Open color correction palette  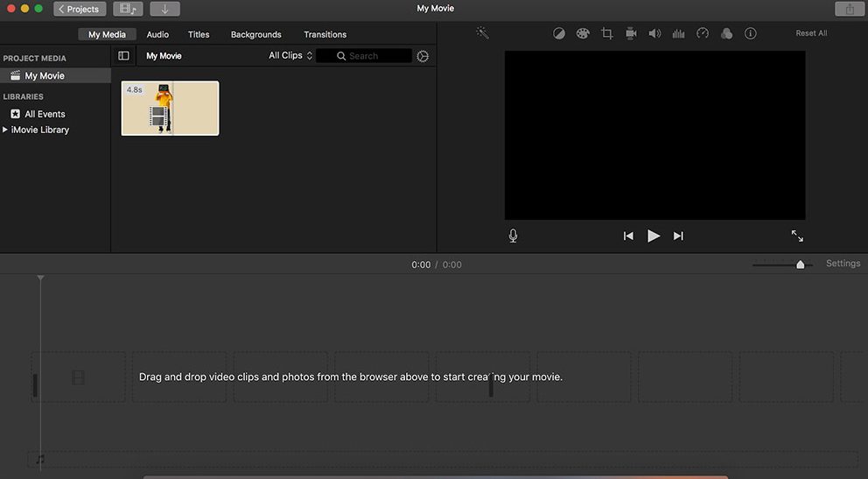[583, 34]
